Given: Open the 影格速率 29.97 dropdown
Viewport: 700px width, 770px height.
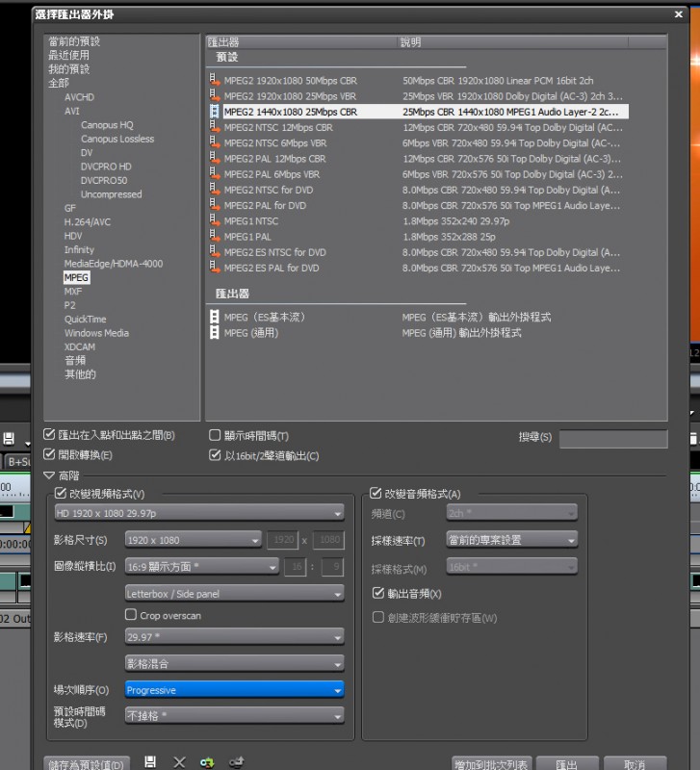Looking at the screenshot, I should (x=234, y=637).
